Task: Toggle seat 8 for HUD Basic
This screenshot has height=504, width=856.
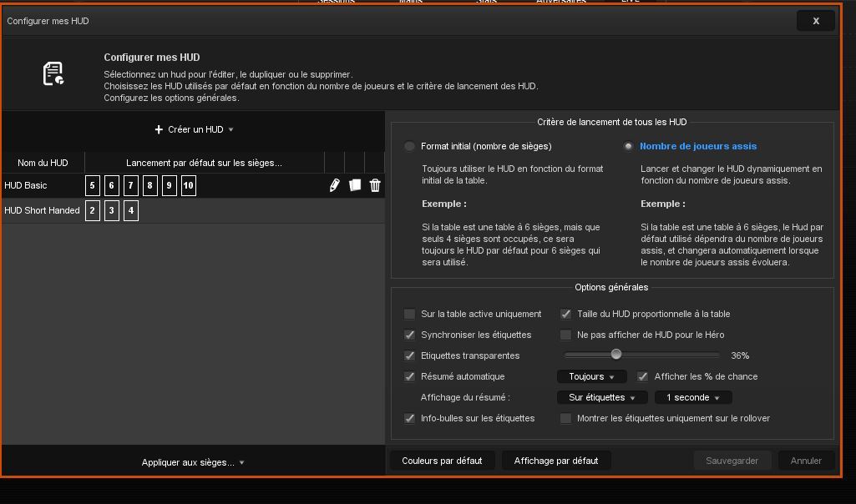Action: (x=149, y=185)
